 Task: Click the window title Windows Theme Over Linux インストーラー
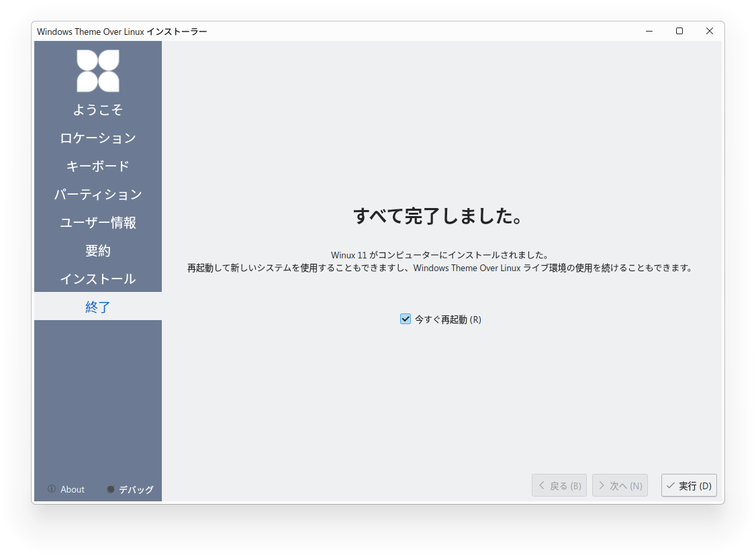(122, 32)
